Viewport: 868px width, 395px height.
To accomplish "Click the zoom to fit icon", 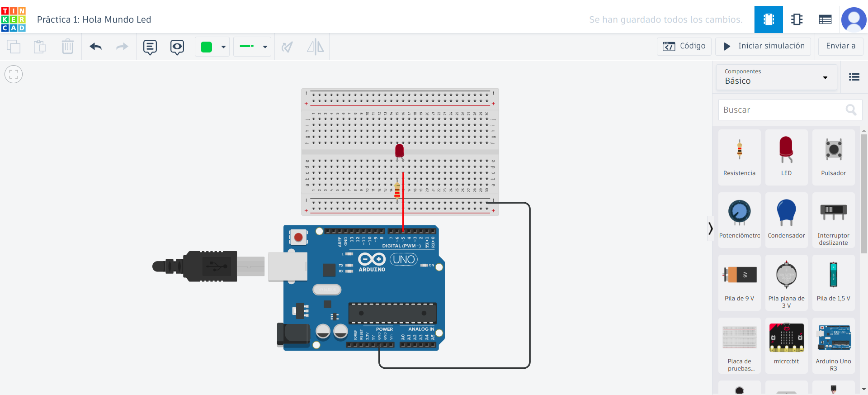I will coord(14,74).
